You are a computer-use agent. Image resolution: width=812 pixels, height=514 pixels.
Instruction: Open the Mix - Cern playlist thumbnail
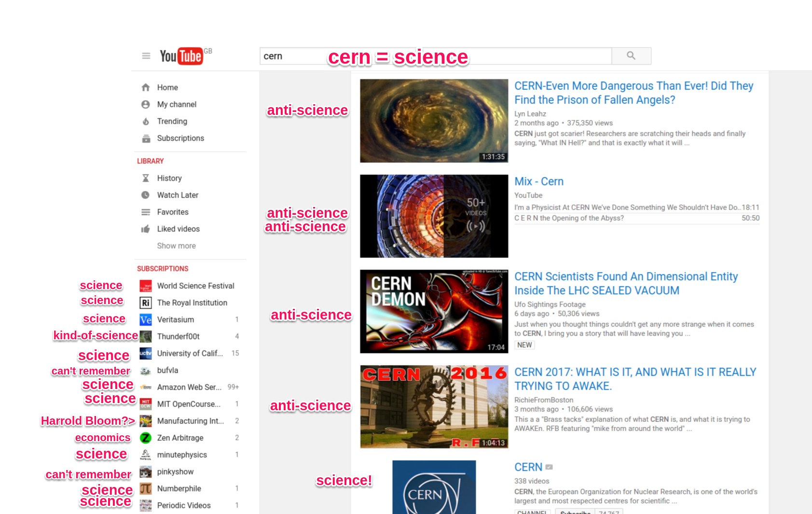[434, 216]
